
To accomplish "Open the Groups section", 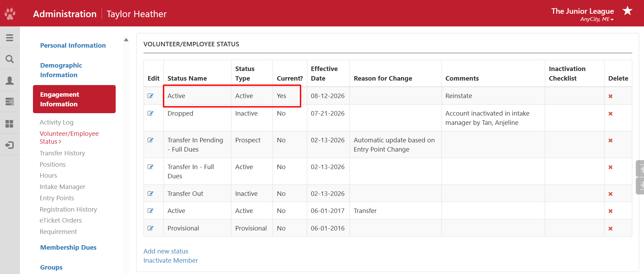I will coord(51,267).
